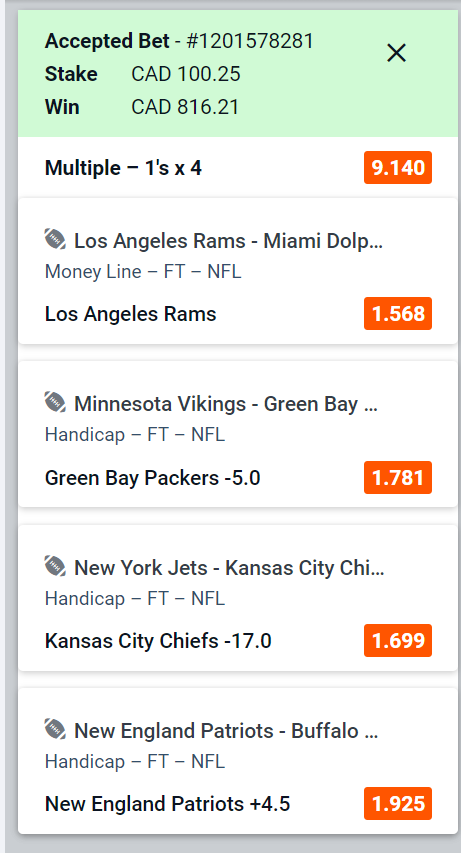Click the 1.781 Packers odds badge

coord(398,477)
